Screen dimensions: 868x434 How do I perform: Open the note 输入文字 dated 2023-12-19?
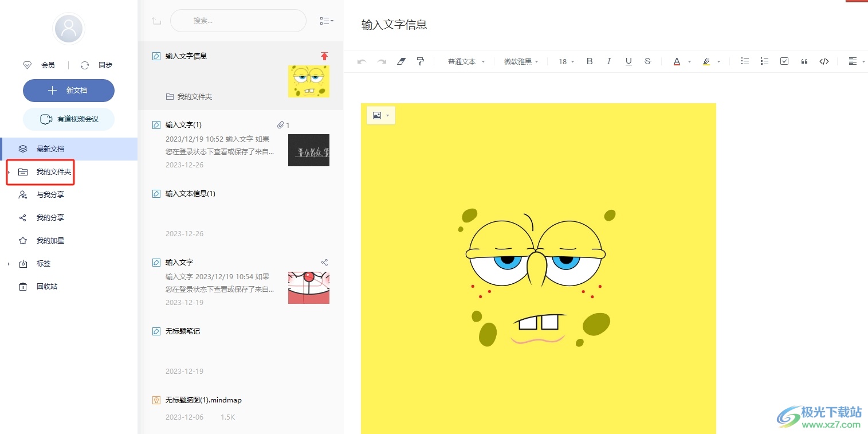(x=241, y=282)
